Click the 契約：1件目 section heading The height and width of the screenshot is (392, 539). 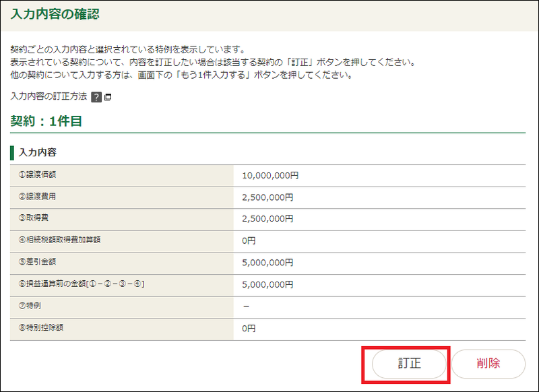tap(46, 121)
